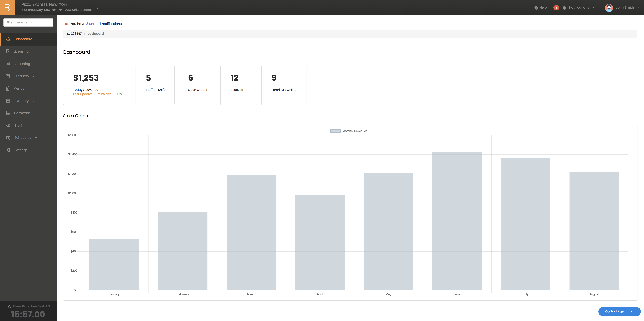Screen dimensions: 644x321
Task: Click the April revenue bar
Action: click(x=320, y=243)
